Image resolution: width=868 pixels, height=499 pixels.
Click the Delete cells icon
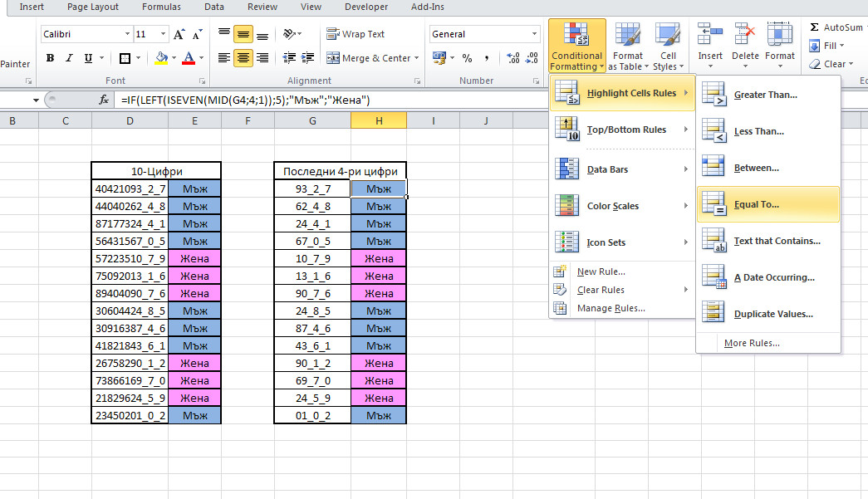pos(745,34)
